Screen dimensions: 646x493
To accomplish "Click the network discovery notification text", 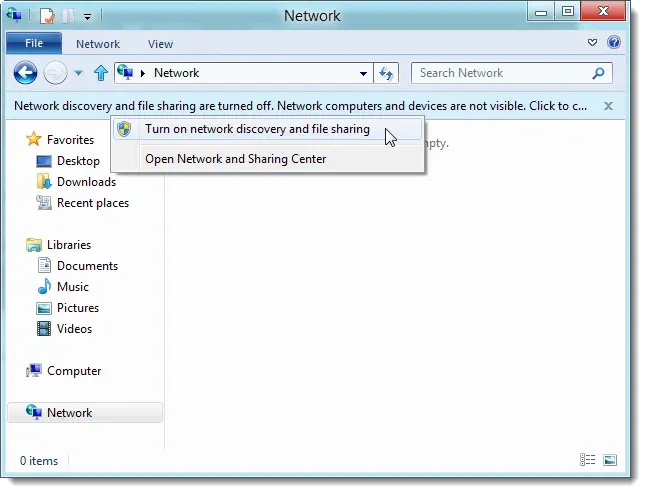I will tap(300, 106).
